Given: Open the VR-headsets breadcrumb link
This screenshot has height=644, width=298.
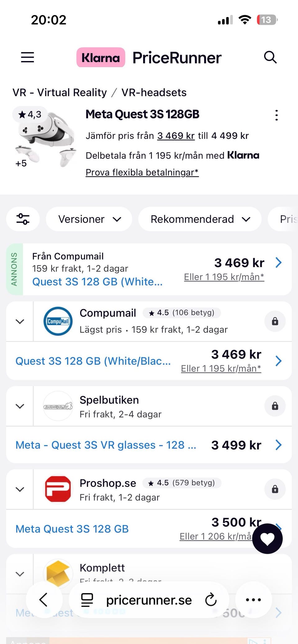Looking at the screenshot, I should click(x=154, y=92).
